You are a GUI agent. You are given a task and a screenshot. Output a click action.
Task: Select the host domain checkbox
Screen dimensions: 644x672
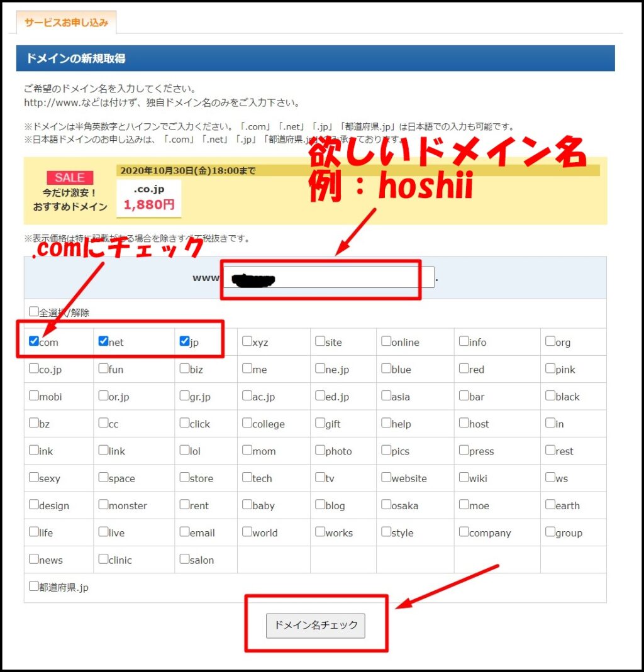(x=464, y=422)
